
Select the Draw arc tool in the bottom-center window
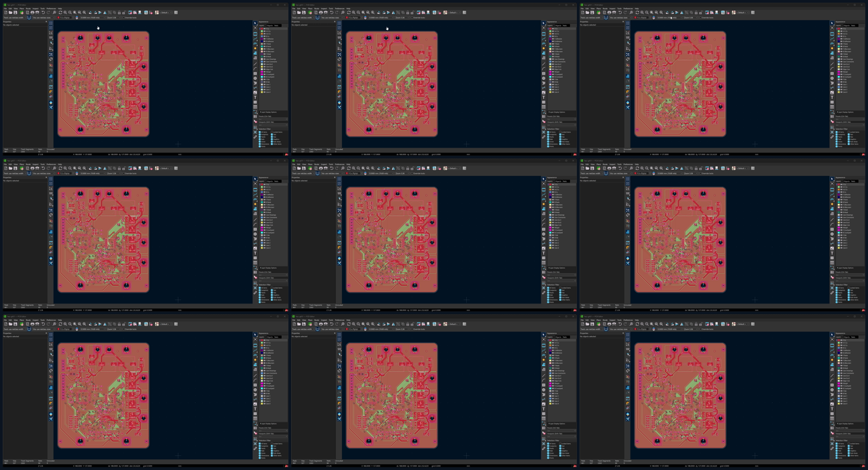(x=543, y=381)
